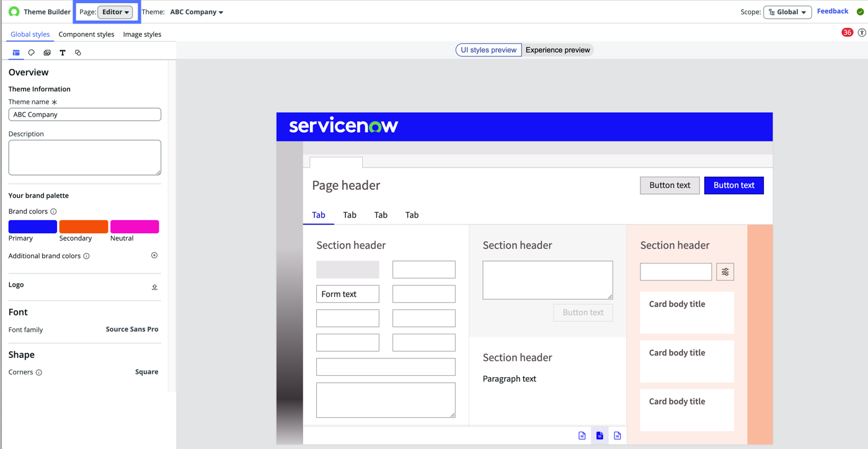The height and width of the screenshot is (449, 868).
Task: Open the Page Editor dropdown
Action: 115,12
